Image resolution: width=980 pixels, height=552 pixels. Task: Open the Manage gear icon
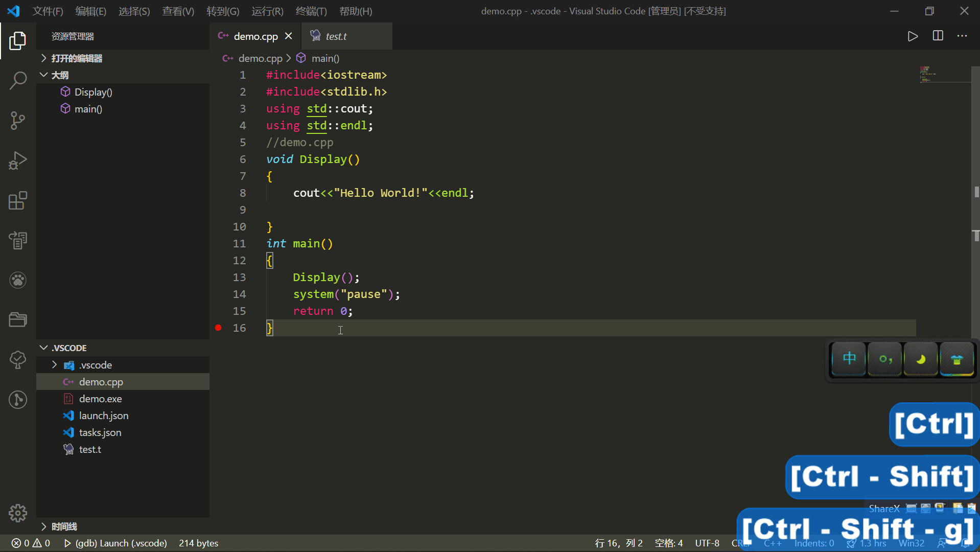pos(18,513)
